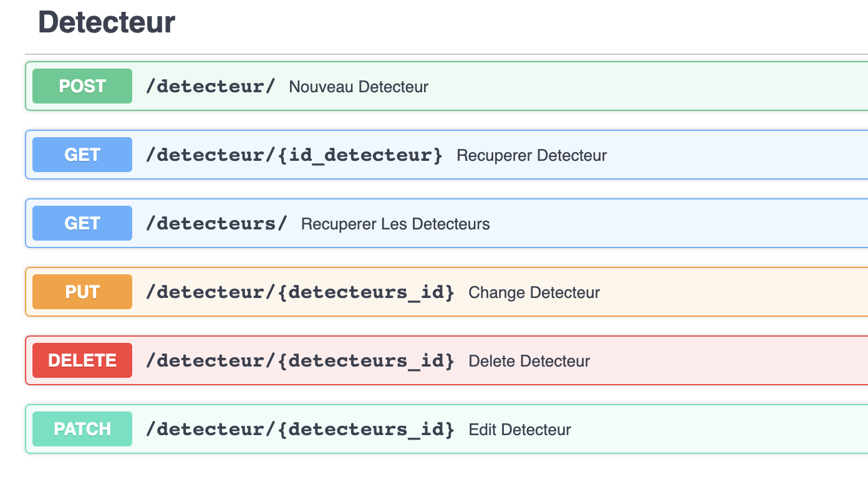Expand the POST /detecteur/ operation row

(x=499, y=86)
